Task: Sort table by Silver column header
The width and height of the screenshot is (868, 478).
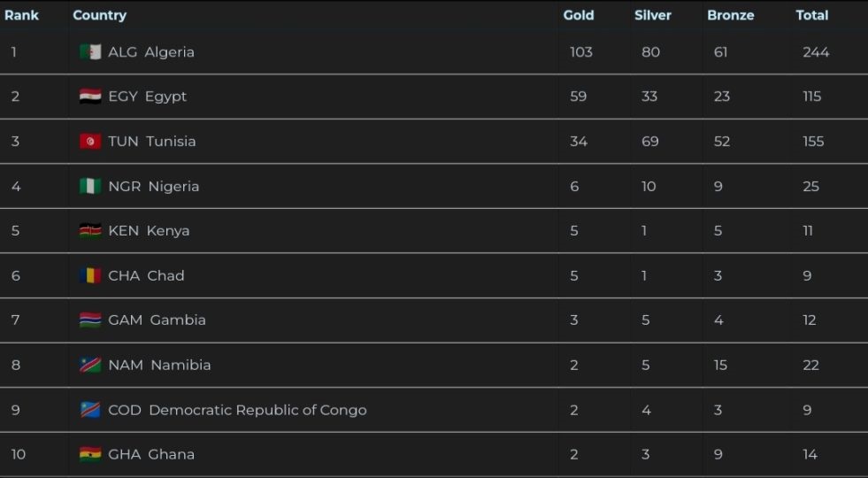Action: [x=653, y=15]
